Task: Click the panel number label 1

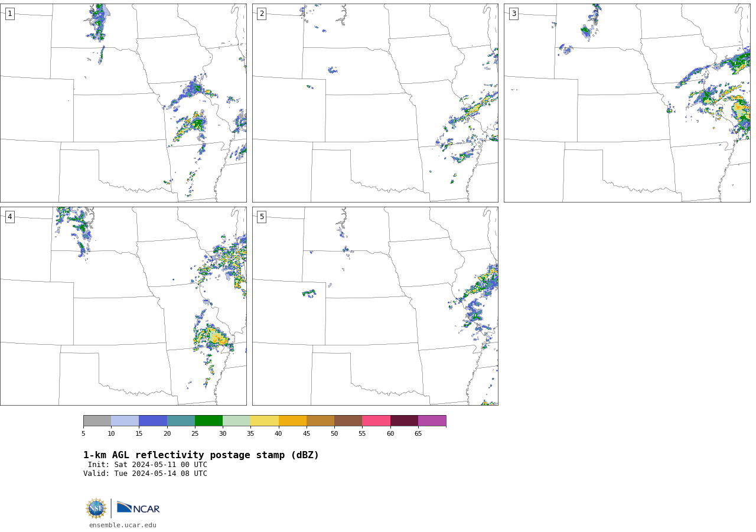Action: tap(9, 14)
